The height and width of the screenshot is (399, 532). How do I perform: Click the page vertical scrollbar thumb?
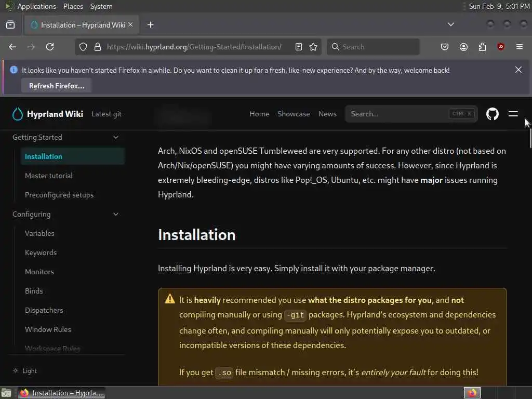(530, 138)
